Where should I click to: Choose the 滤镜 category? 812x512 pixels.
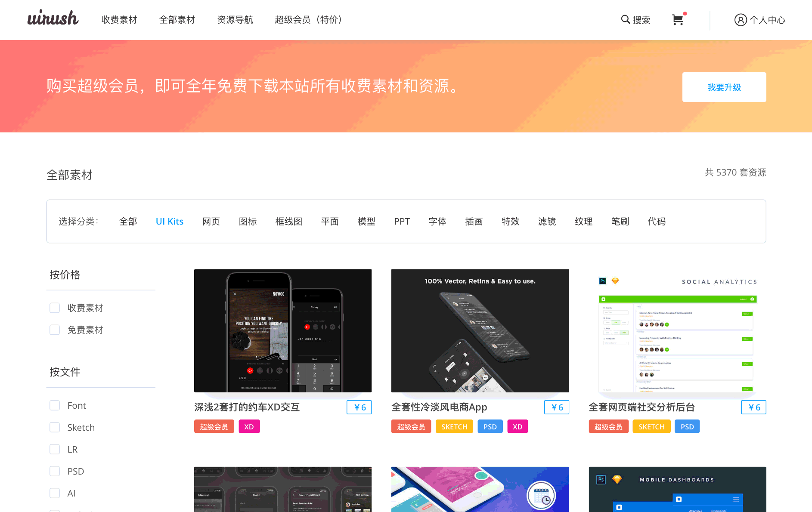point(547,222)
